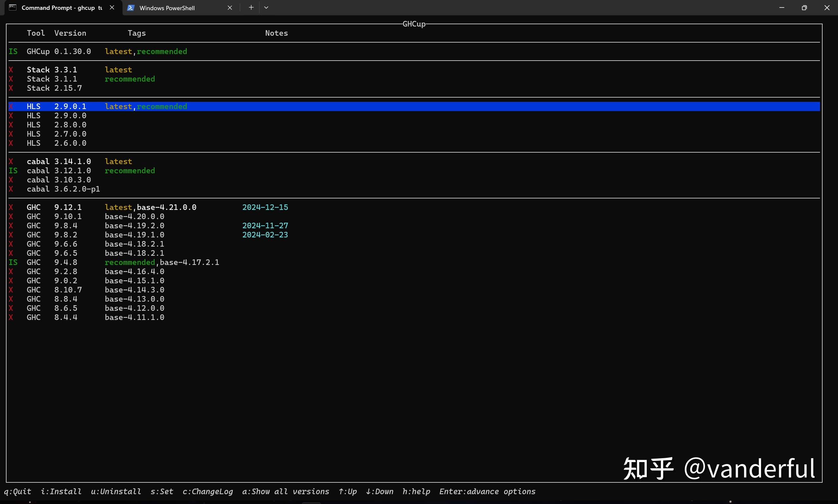838x504 pixels.
Task: Select the GHC 8.4.4 row
Action: [x=414, y=317]
